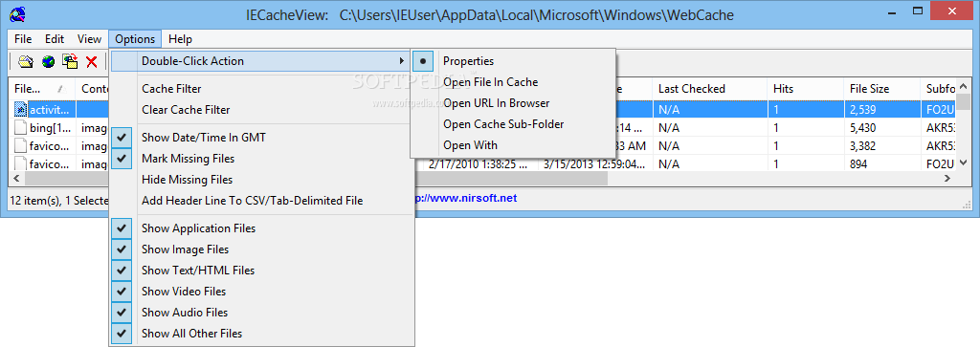Select Open URL In Browser action
Image resolution: width=980 pixels, height=347 pixels.
(513, 103)
